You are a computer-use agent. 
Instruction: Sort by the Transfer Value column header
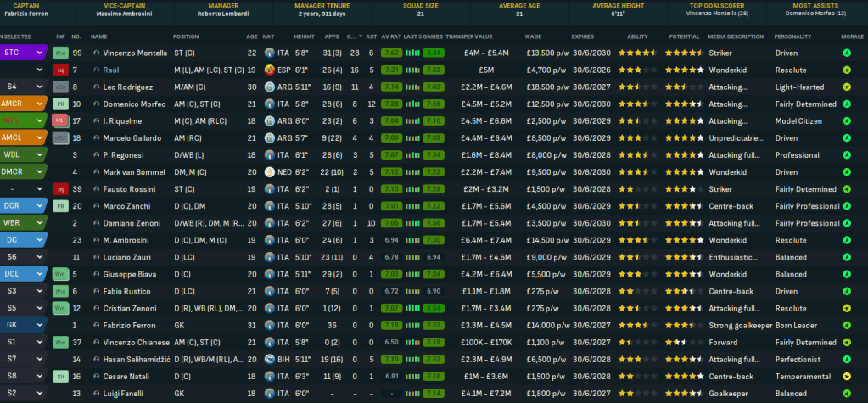(470, 37)
